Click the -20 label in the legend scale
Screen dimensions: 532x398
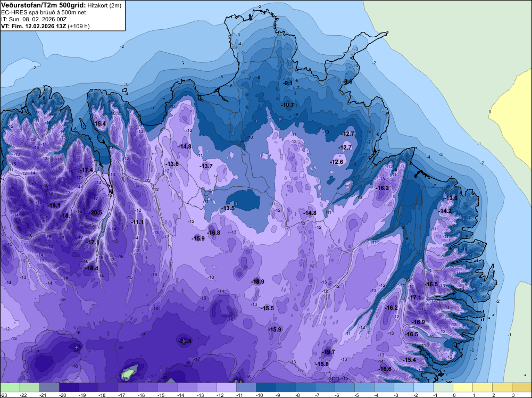point(62,395)
